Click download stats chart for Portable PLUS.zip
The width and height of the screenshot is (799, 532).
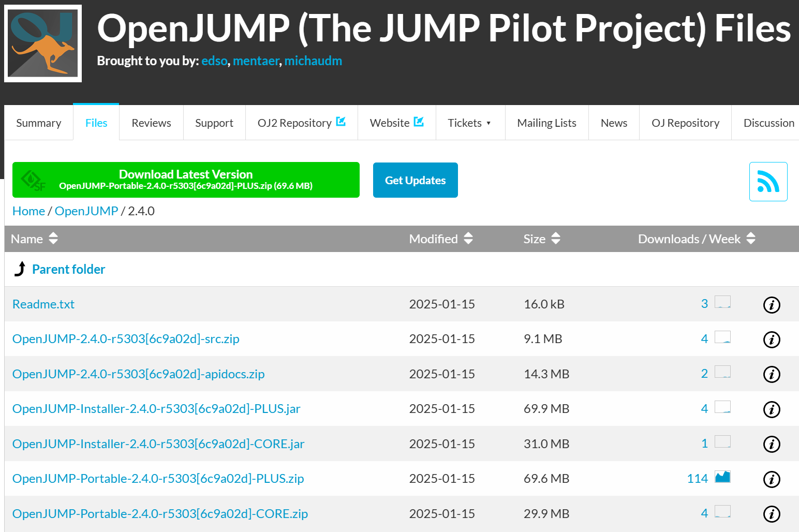tap(722, 477)
